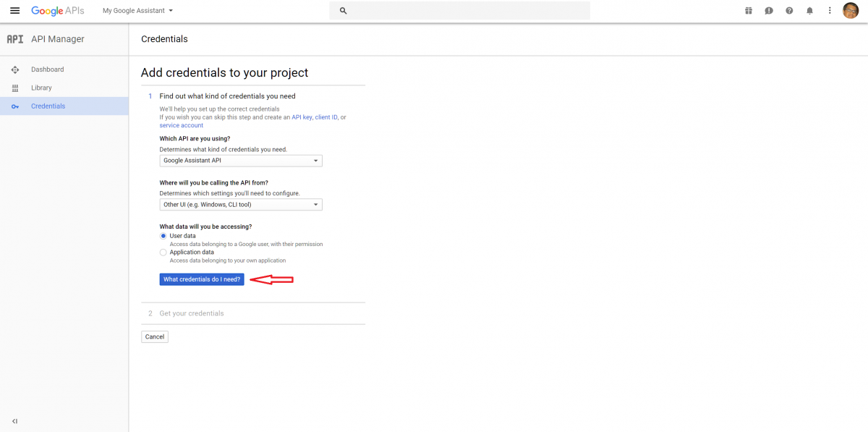The width and height of the screenshot is (868, 432).
Task: Expand the Google Assistant API dropdown
Action: [241, 161]
